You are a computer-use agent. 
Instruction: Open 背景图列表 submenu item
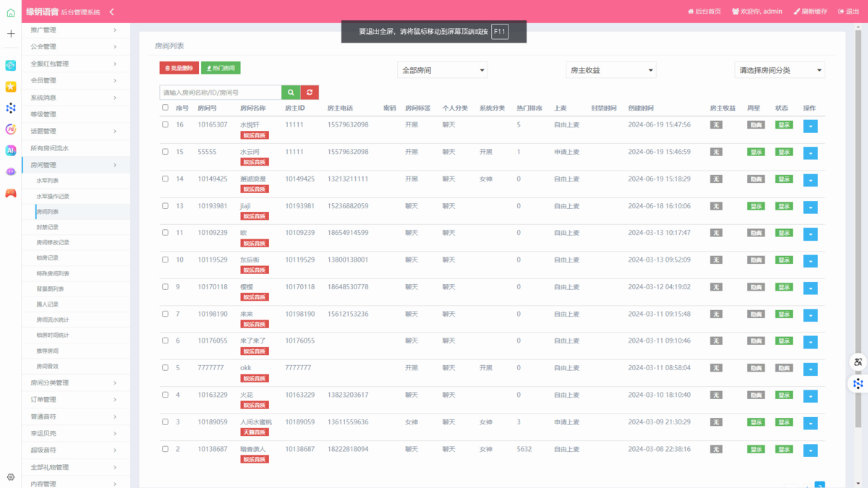tap(50, 289)
